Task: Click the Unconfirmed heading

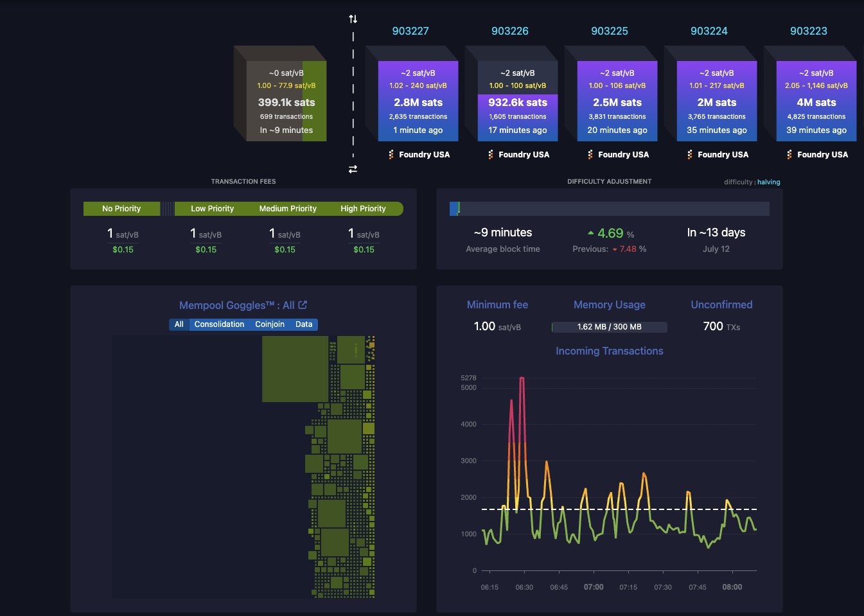Action: coord(721,304)
